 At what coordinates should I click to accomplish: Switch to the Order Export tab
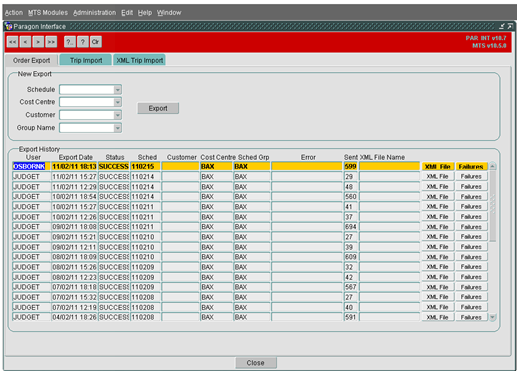click(x=31, y=60)
